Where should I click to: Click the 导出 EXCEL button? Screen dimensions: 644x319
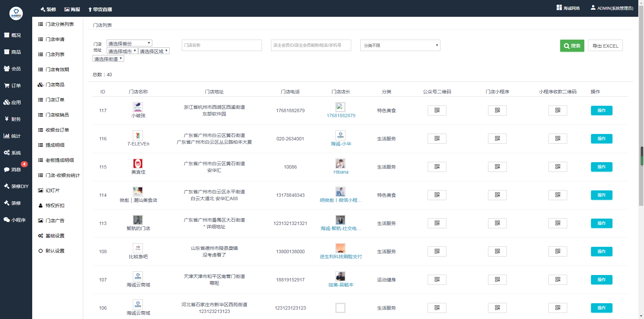coord(605,46)
